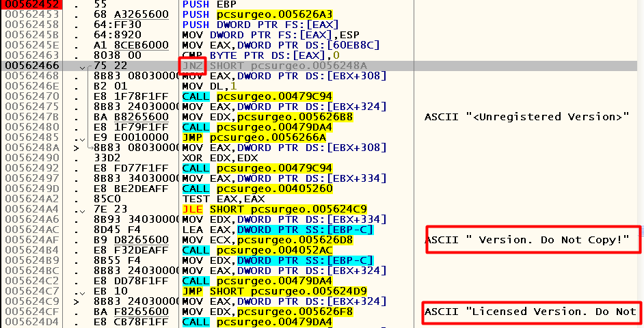This screenshot has width=644, height=328.
Task: Select MOV EDX,pcsurgeo.005626B8 instruction
Action: (268, 117)
